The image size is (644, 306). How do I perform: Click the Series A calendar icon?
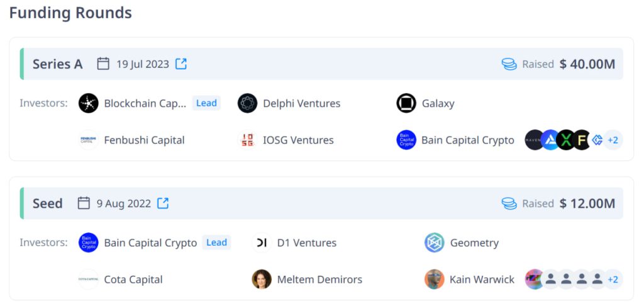(x=103, y=64)
